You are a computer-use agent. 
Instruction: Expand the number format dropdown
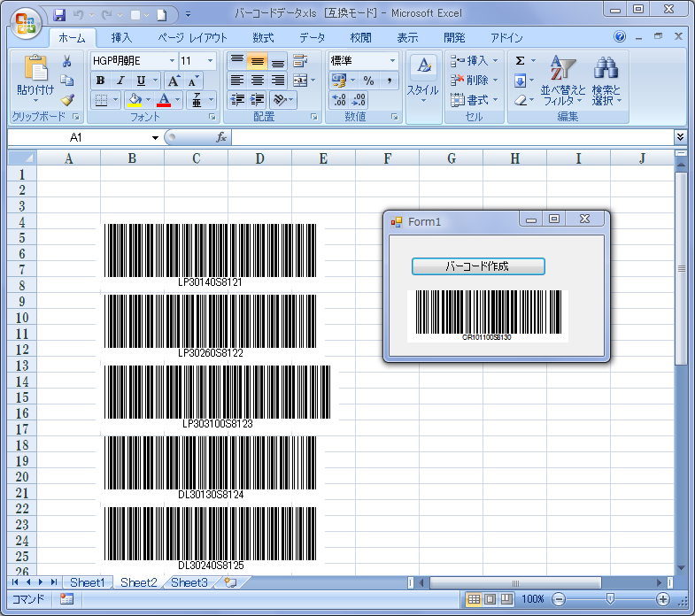(x=392, y=60)
